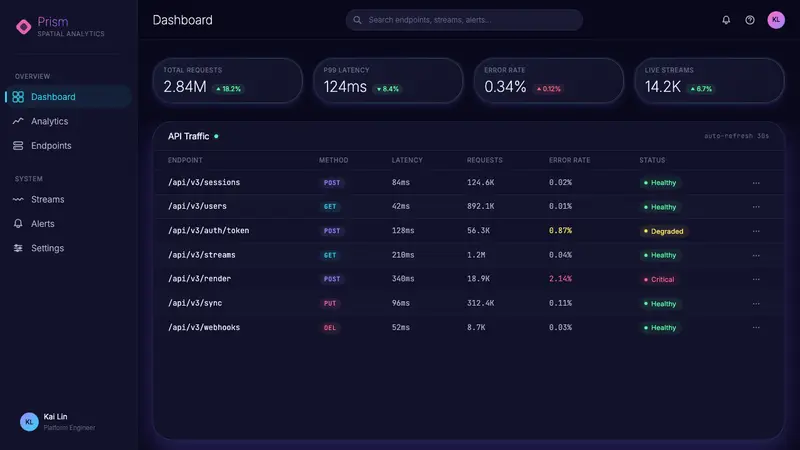The width and height of the screenshot is (800, 450).
Task: Click the PUT method badge
Action: click(330, 304)
